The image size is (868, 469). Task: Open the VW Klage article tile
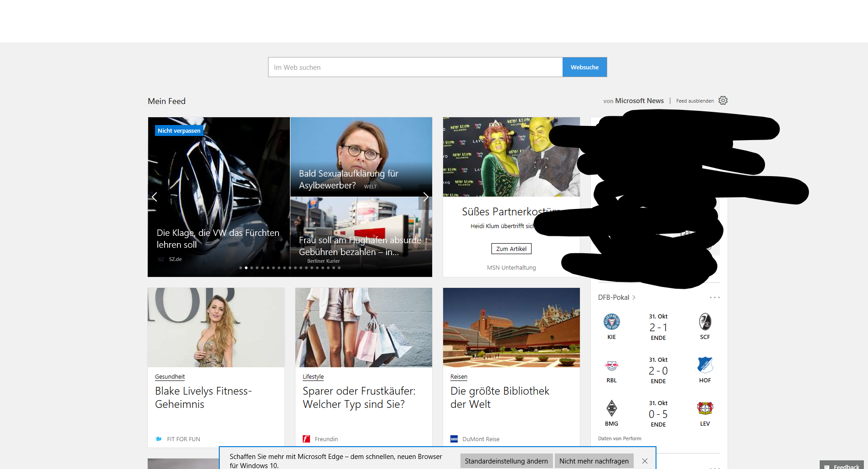219,197
